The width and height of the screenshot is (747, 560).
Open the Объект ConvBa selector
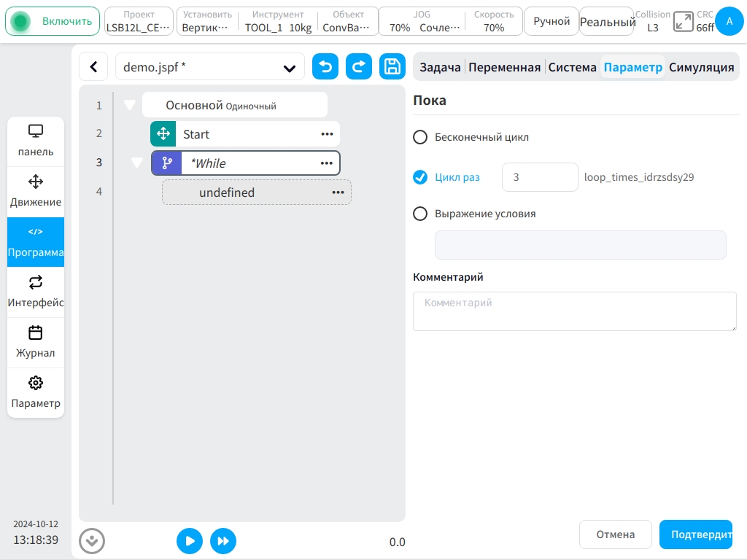pos(348,21)
